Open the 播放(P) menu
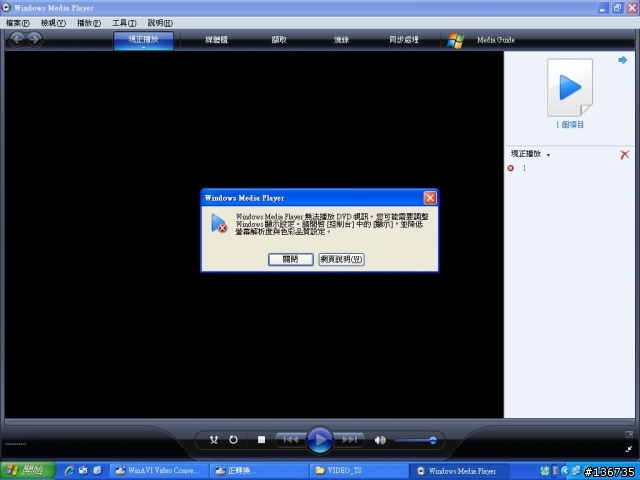640x480 pixels. click(x=89, y=23)
